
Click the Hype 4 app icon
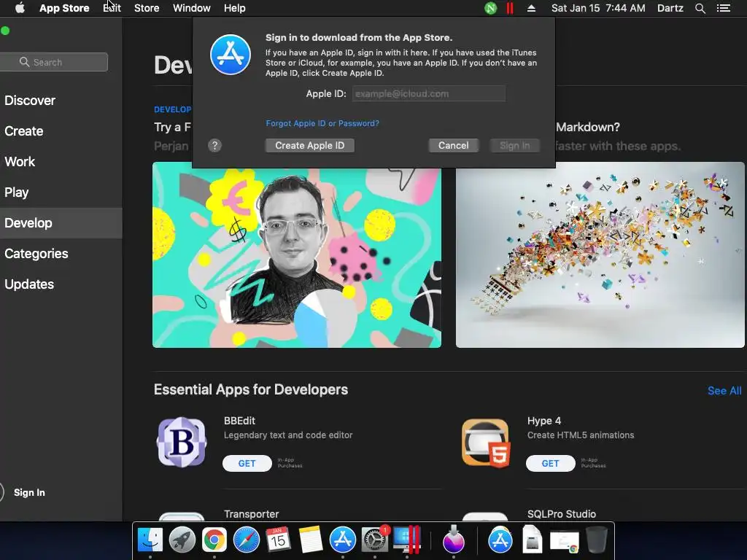tap(486, 443)
